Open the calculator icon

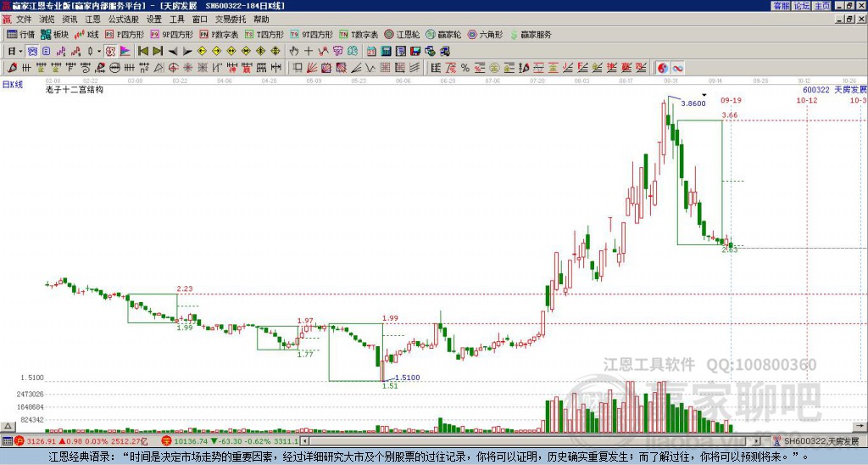tap(386, 51)
